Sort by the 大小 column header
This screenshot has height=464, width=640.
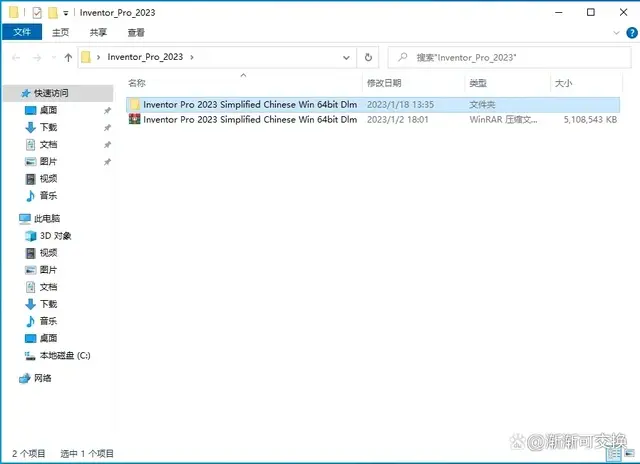[x=586, y=83]
